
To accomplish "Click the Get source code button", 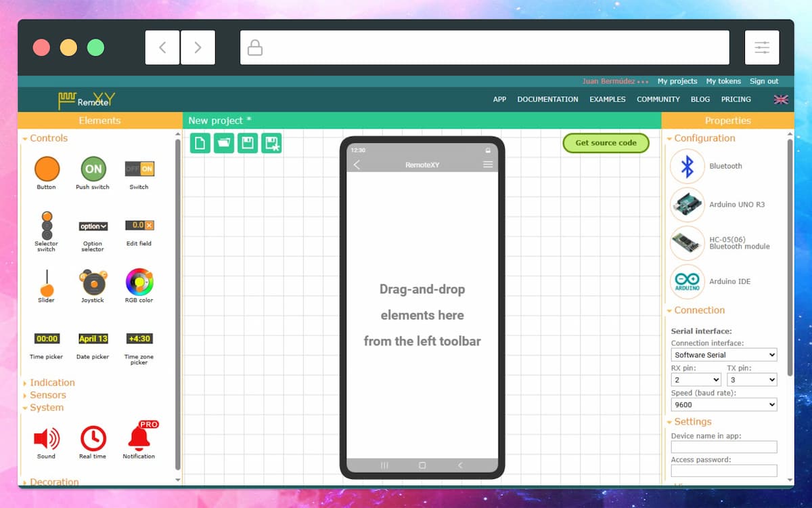I will point(606,143).
